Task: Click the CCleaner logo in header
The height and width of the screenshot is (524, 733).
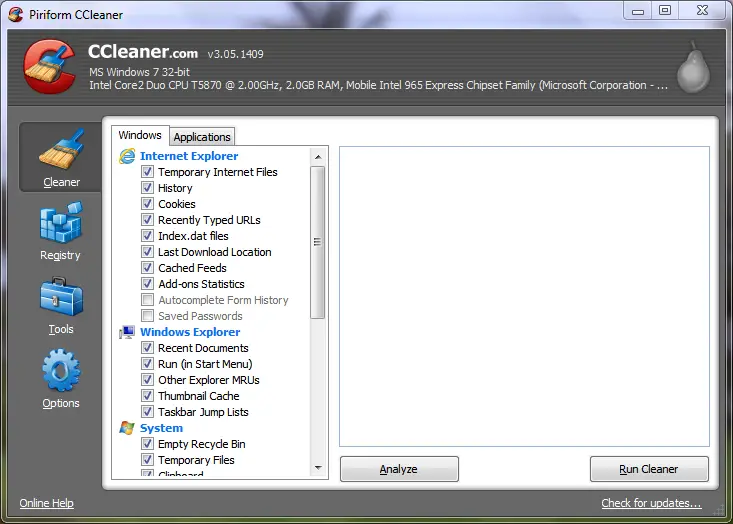Action: [x=50, y=66]
